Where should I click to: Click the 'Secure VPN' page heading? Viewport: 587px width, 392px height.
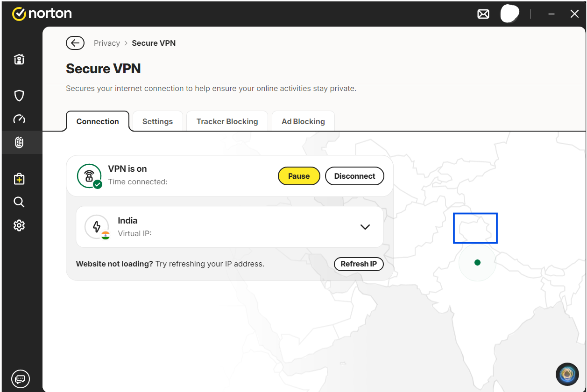coord(103,69)
